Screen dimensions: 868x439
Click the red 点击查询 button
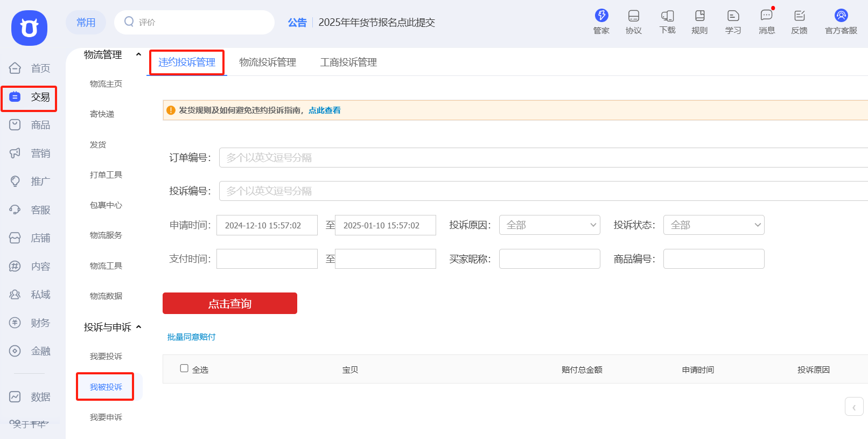(230, 303)
